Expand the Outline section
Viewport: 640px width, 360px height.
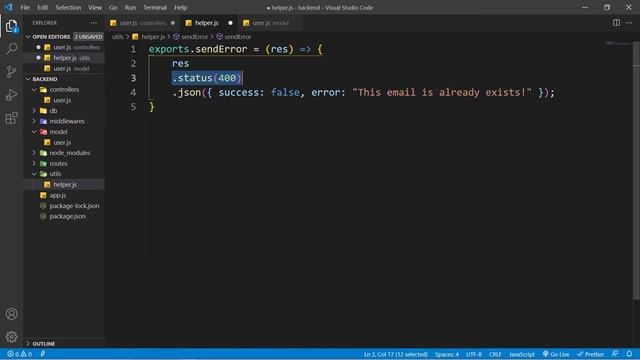(64, 344)
